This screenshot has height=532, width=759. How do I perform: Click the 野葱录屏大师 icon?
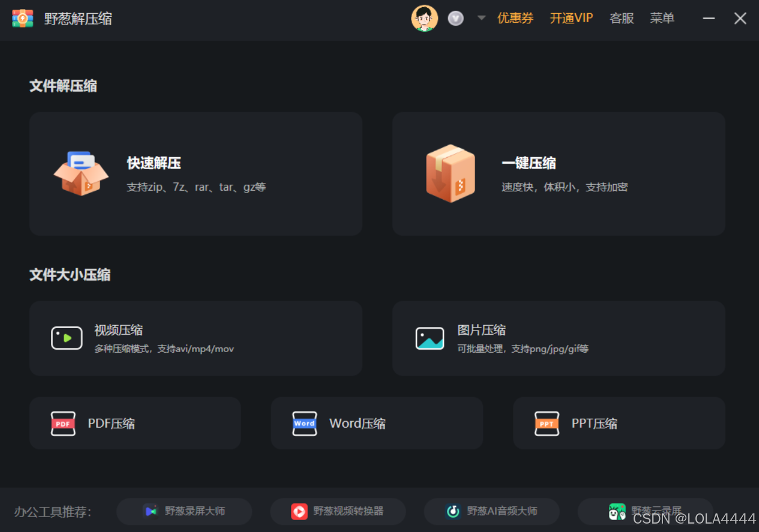pyautogui.click(x=151, y=511)
